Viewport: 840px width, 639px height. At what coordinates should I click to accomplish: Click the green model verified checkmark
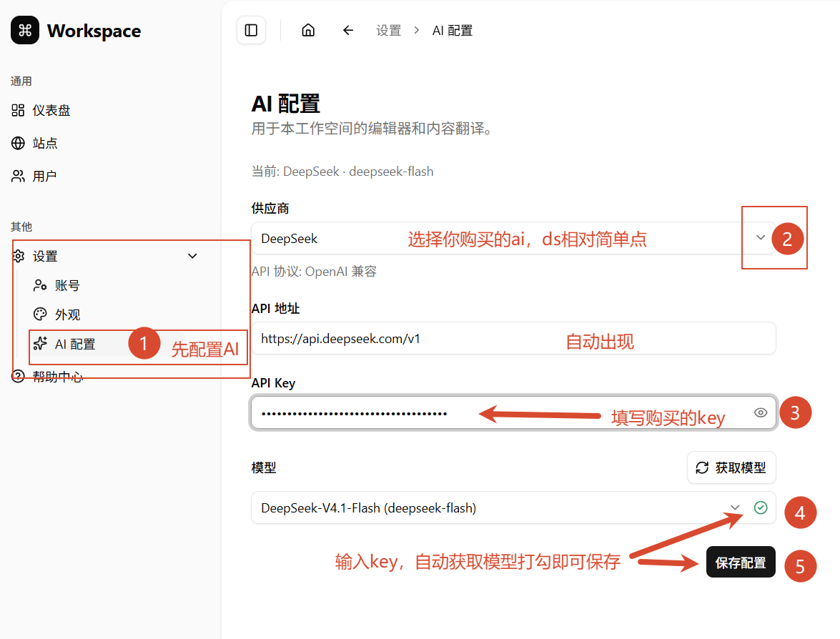(761, 507)
